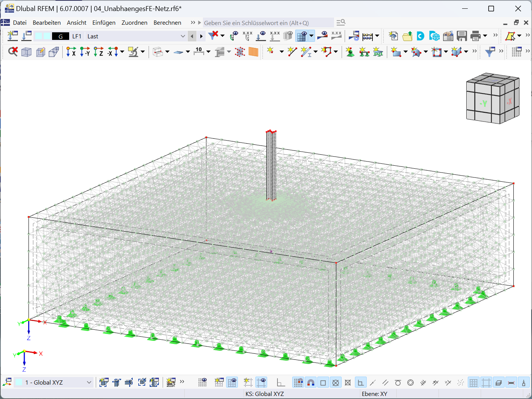Create a new line support icon
This screenshot has width=532, height=399.
click(x=364, y=52)
